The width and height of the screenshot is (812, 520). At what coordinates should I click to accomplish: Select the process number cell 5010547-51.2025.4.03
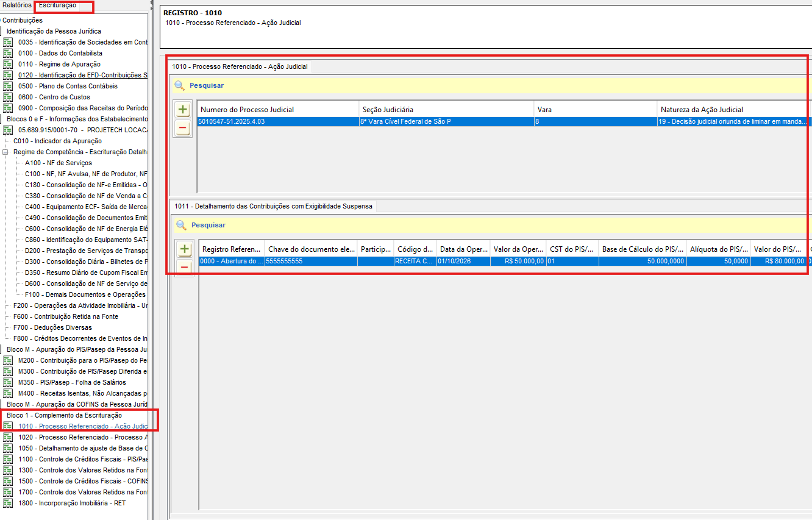pos(278,121)
